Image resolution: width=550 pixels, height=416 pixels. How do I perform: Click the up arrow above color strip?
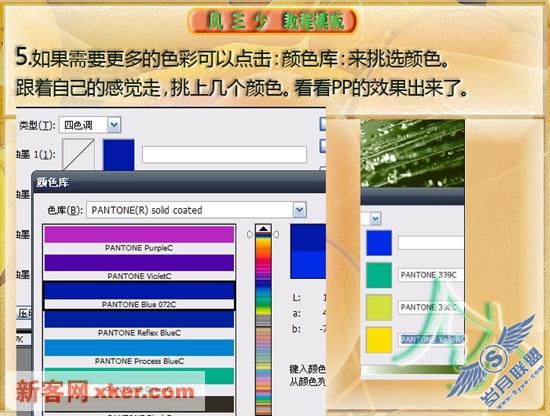[x=263, y=229]
